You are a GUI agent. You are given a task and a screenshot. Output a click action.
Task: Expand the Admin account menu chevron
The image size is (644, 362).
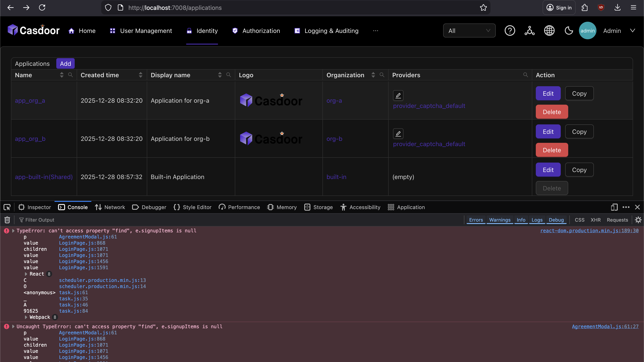point(632,31)
